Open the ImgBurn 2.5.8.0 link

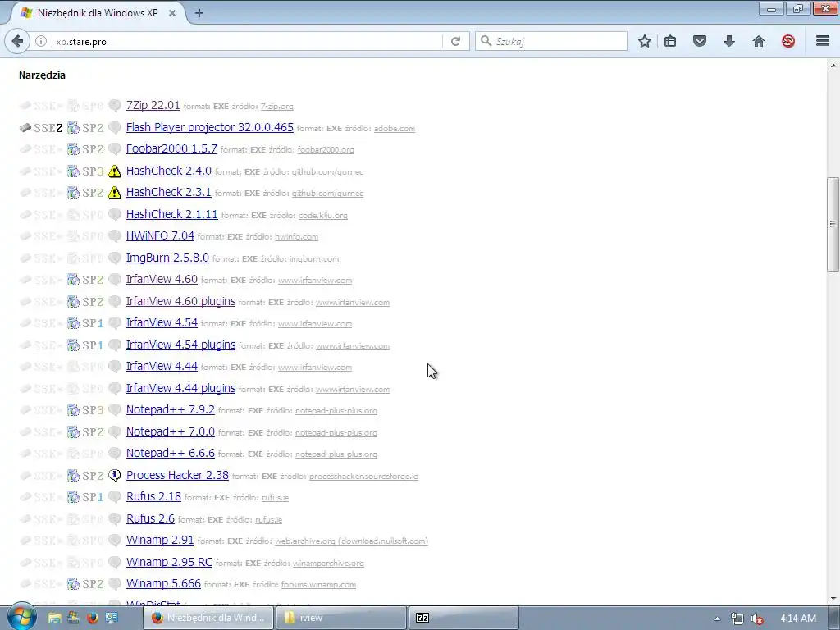point(167,257)
